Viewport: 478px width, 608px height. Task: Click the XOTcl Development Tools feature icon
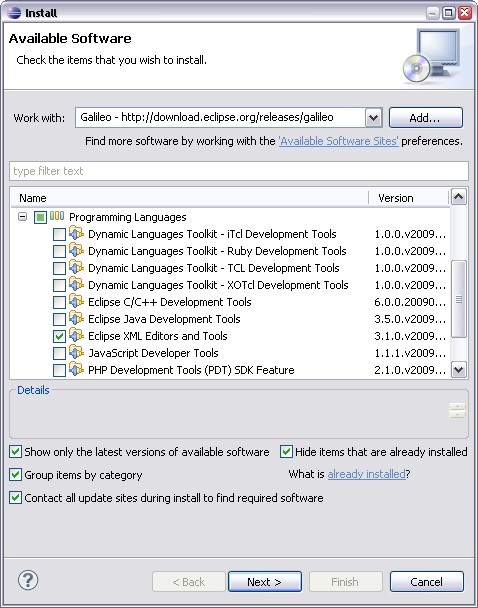coord(76,285)
